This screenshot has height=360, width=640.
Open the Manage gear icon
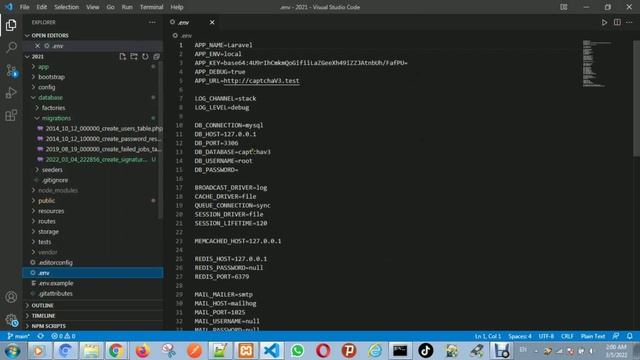[x=11, y=320]
